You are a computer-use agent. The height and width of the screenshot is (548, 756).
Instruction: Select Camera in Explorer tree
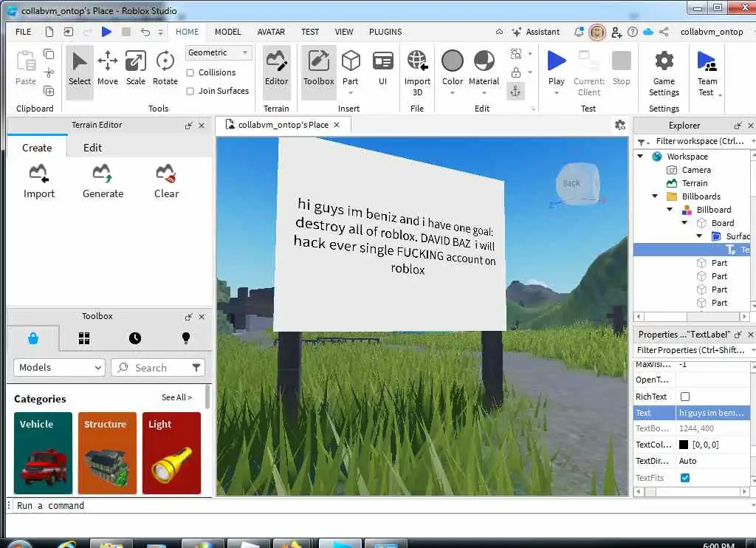click(x=695, y=170)
